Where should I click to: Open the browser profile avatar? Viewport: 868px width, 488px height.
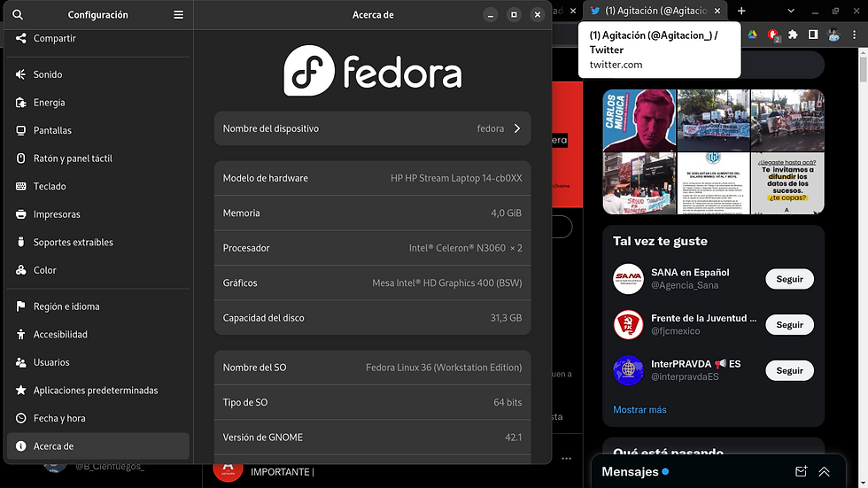click(x=833, y=35)
